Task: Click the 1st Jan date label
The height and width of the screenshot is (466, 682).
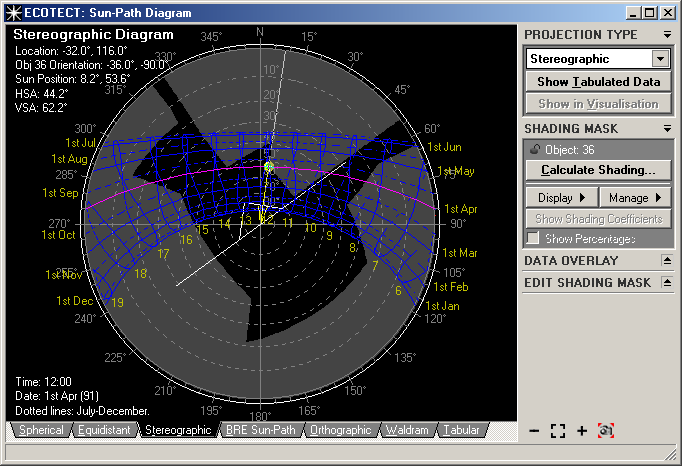Action: tap(442, 306)
